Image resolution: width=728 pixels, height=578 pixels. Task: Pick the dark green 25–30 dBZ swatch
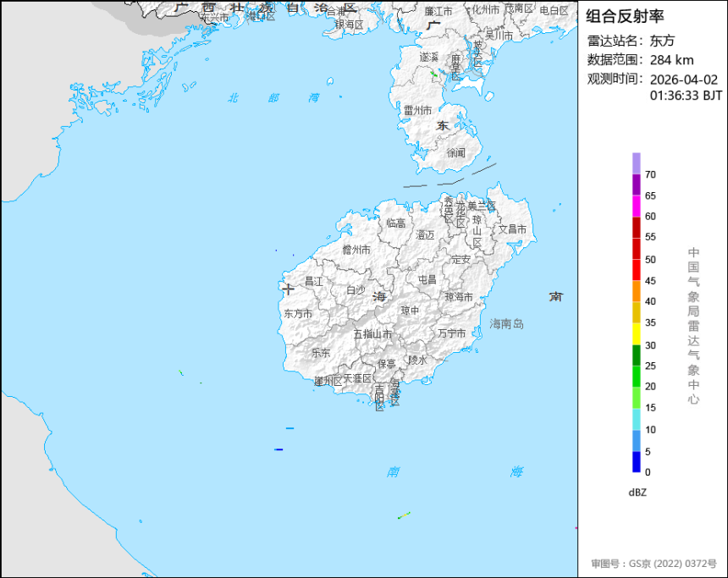click(x=636, y=355)
